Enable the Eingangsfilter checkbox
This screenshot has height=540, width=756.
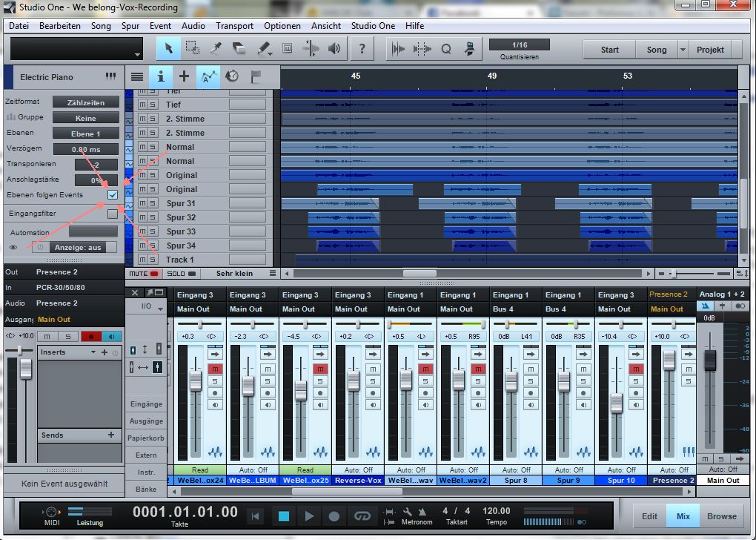coord(113,214)
